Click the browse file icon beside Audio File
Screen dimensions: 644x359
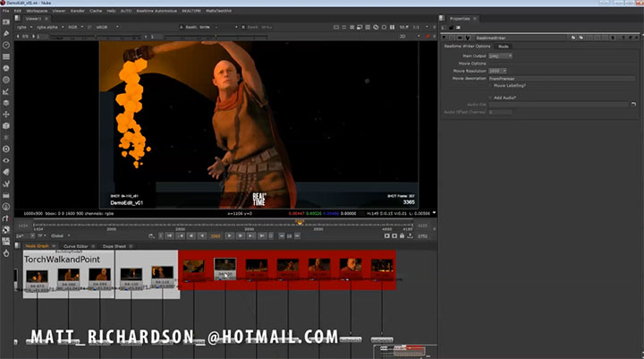633,105
